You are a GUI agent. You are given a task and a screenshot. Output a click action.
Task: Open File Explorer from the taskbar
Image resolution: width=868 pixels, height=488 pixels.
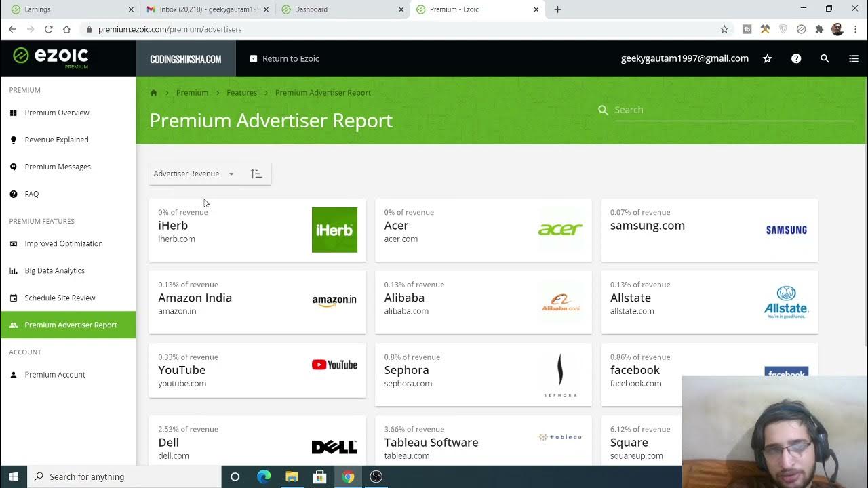click(x=292, y=476)
